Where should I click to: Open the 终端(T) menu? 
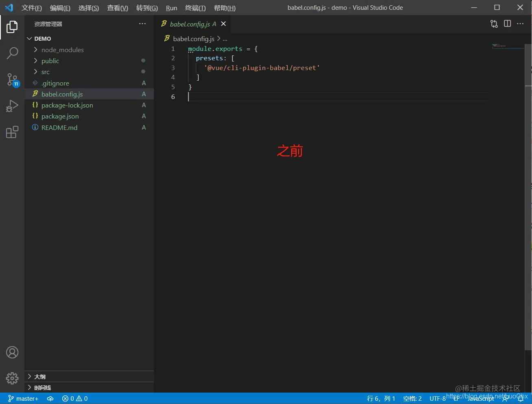(195, 8)
